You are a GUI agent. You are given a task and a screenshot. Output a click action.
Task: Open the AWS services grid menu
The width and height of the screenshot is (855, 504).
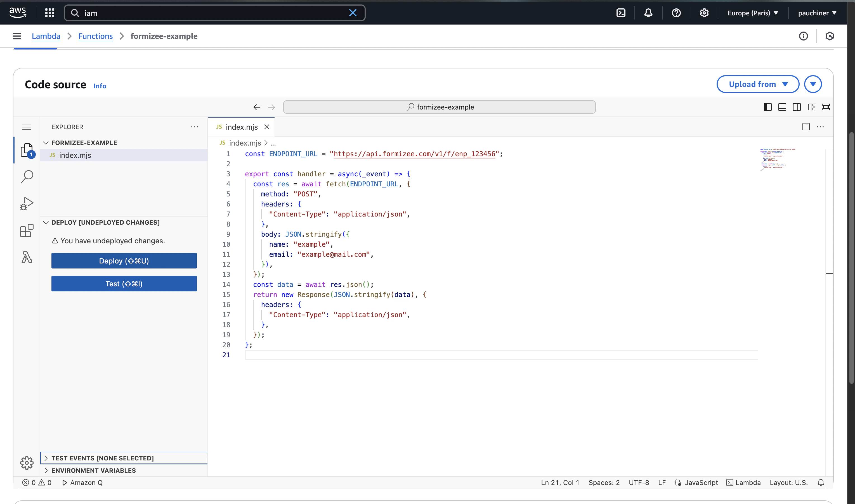49,13
